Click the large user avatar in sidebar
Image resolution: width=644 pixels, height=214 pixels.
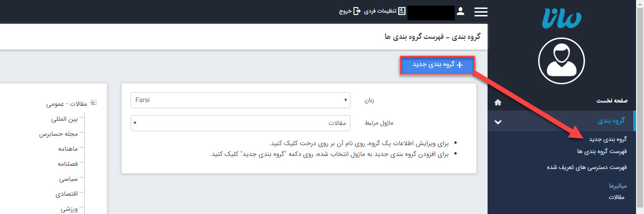562,59
